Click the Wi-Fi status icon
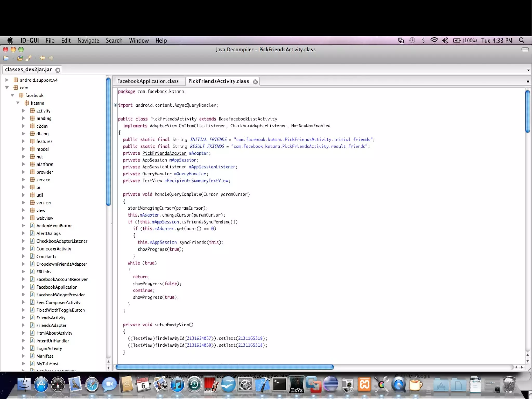Screen dimensions: 532x399 click(434, 41)
